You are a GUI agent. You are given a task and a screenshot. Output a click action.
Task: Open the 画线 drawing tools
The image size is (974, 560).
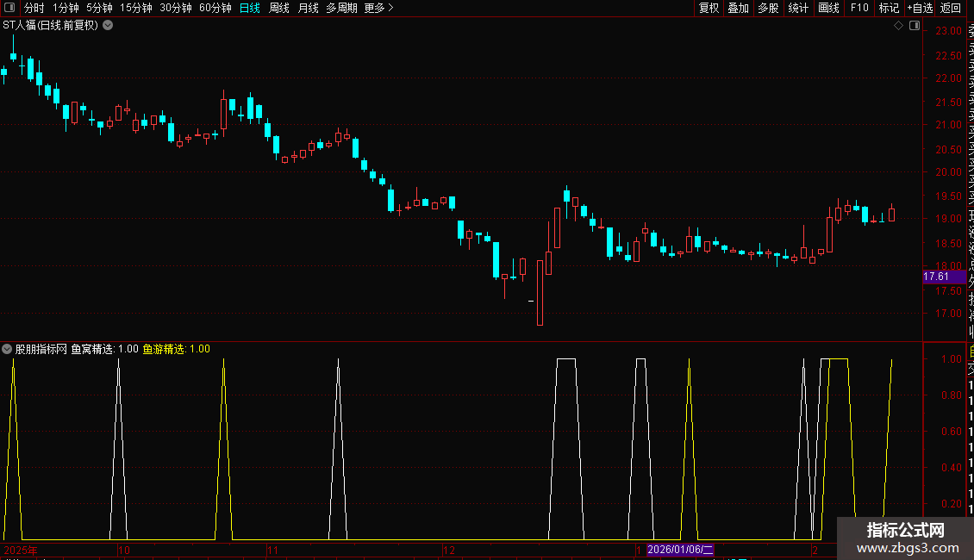pos(828,8)
